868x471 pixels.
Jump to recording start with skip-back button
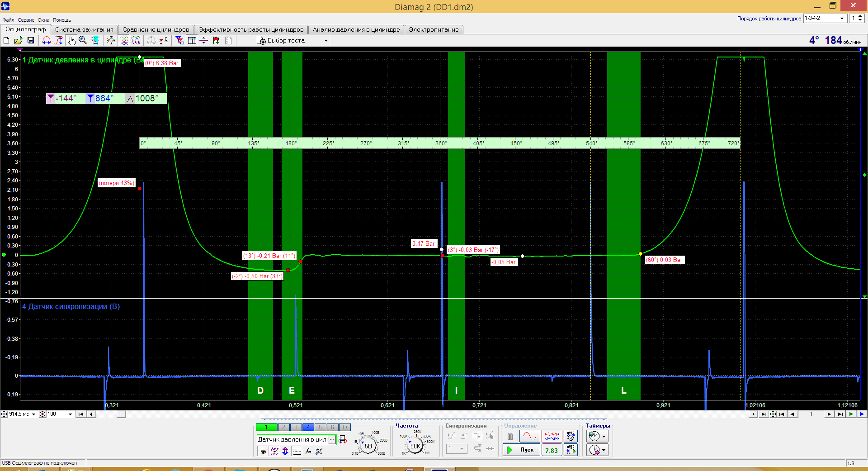tap(81, 414)
